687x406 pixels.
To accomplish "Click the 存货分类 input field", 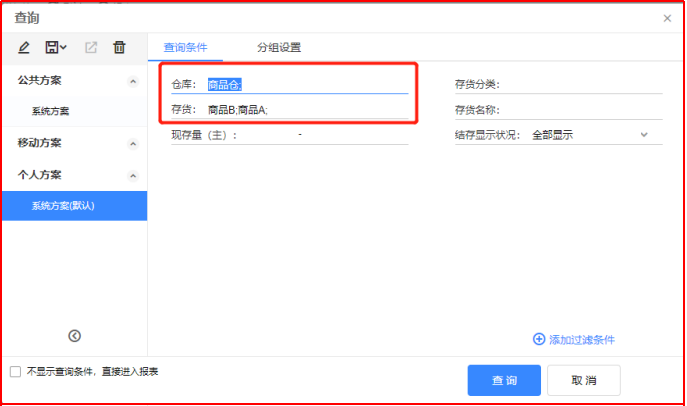I will 581,85.
